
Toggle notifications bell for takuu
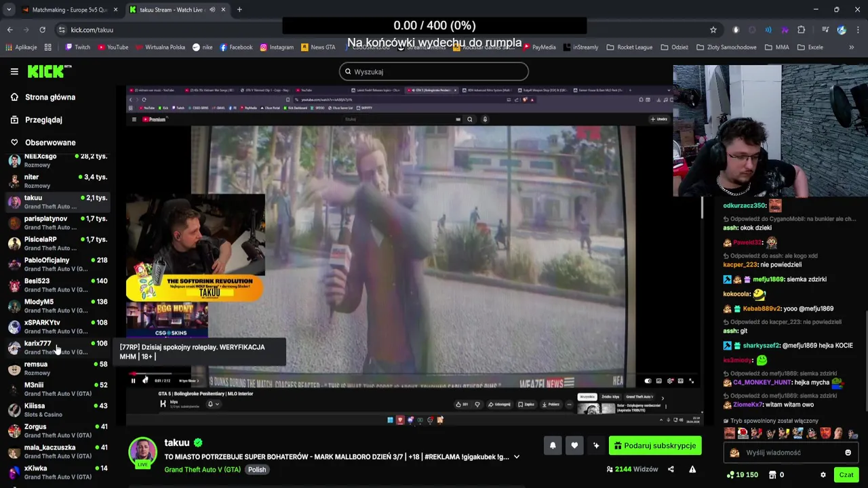pos(553,445)
